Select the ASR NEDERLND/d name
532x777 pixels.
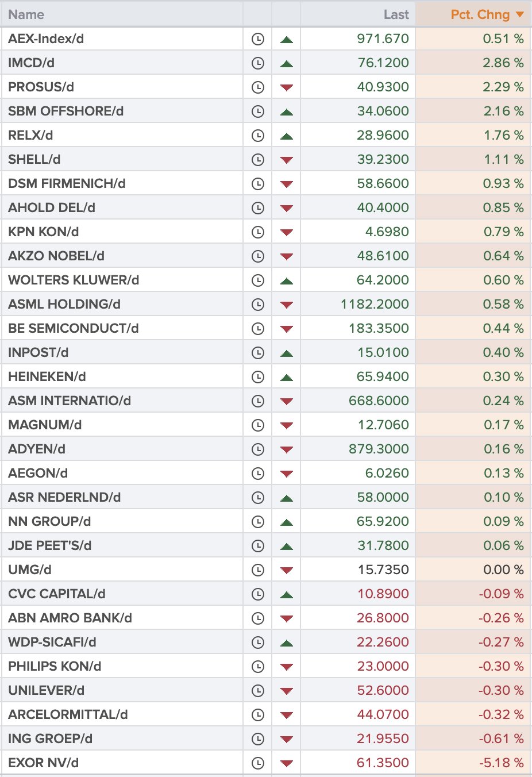(x=64, y=498)
